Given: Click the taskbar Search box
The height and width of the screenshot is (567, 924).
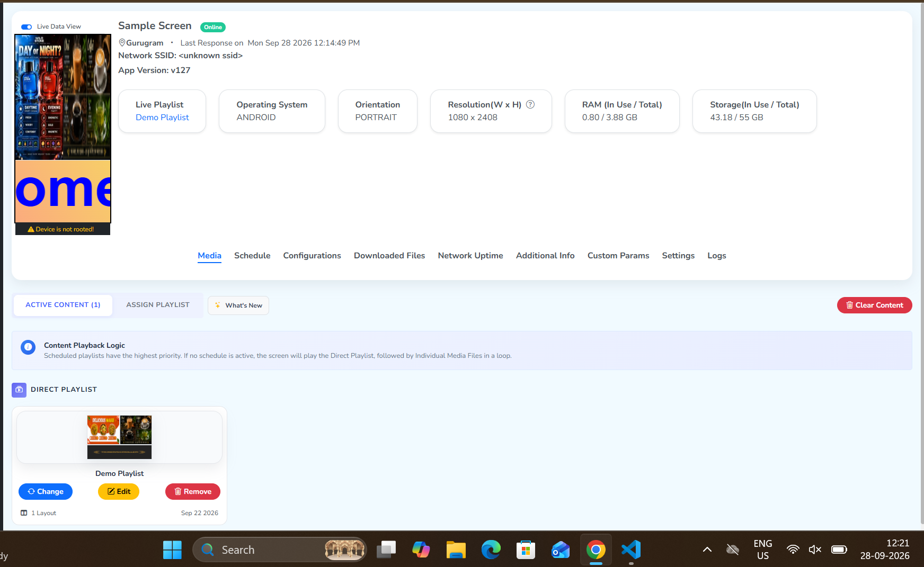Looking at the screenshot, I should [x=279, y=550].
